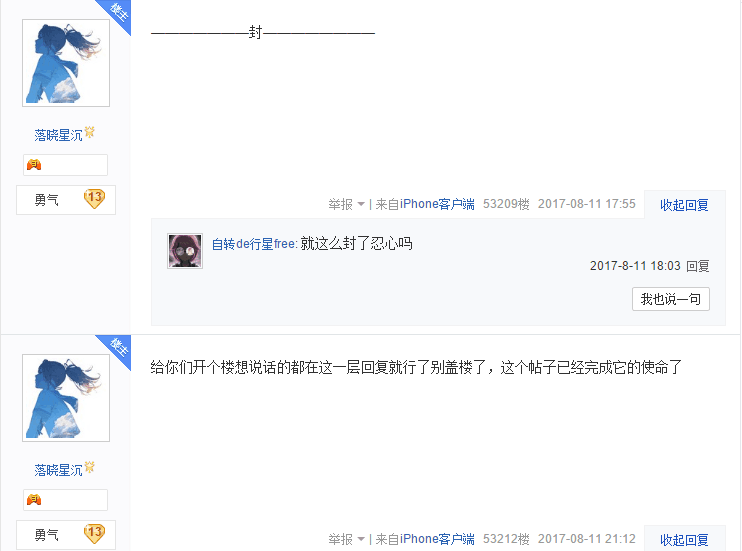
Task: Click the level 13 shield in second post
Action: point(94,533)
